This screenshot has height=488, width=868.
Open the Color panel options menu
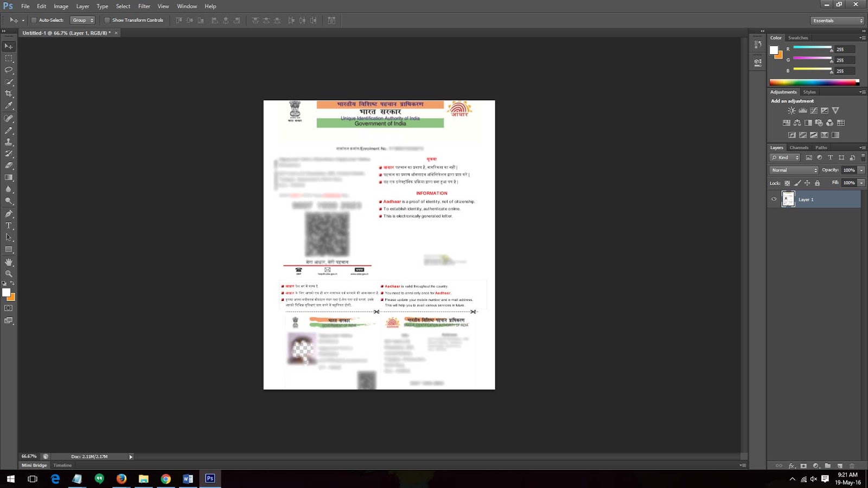863,38
